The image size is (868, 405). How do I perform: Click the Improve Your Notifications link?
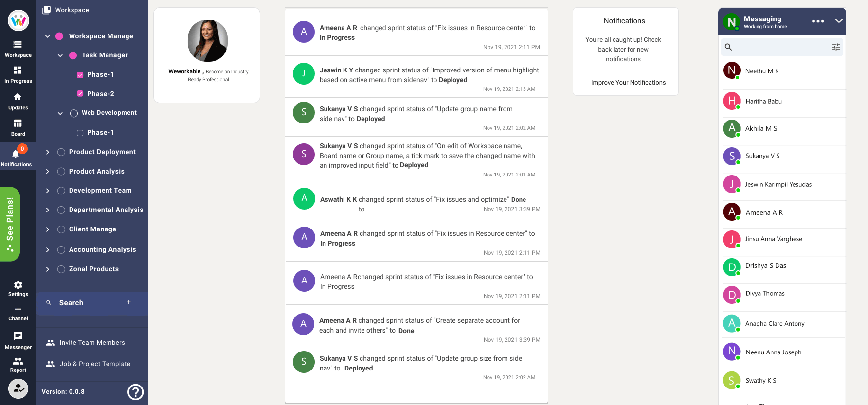[628, 82]
